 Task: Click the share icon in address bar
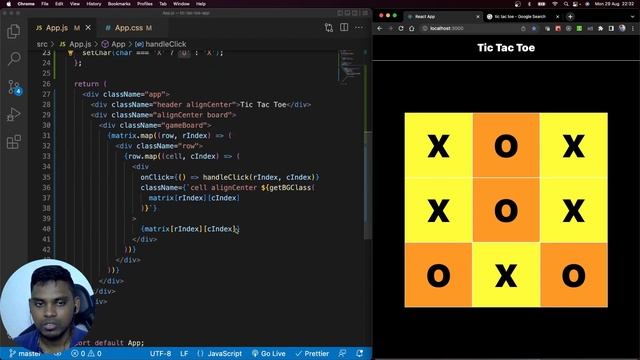523,29
